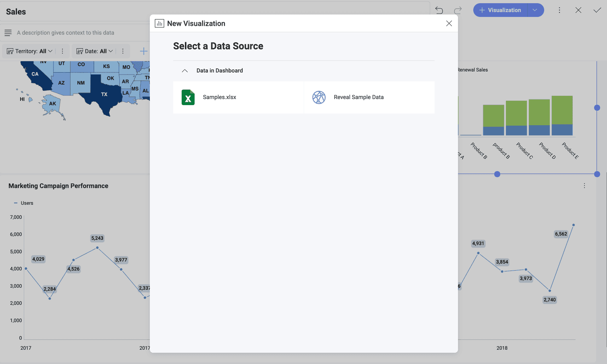Image resolution: width=607 pixels, height=364 pixels.
Task: Click the Reveal Sample Data globe icon
Action: click(x=319, y=97)
